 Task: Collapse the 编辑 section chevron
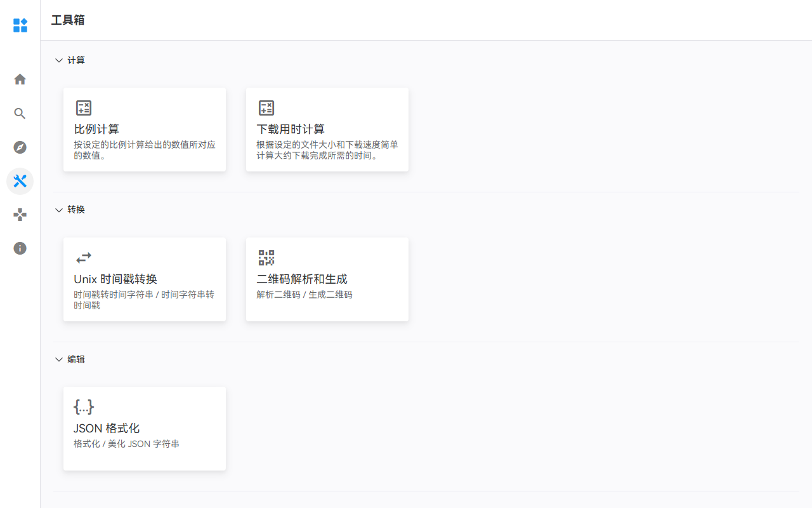click(59, 359)
